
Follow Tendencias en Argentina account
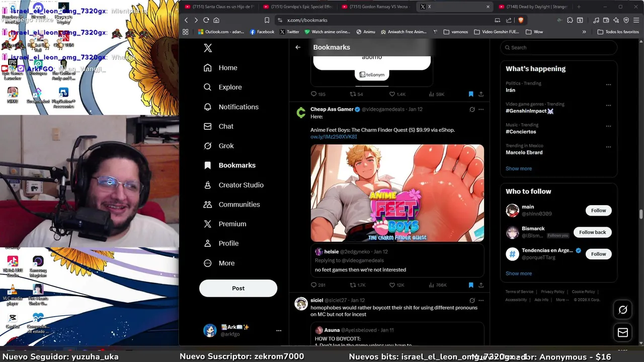(x=598, y=254)
